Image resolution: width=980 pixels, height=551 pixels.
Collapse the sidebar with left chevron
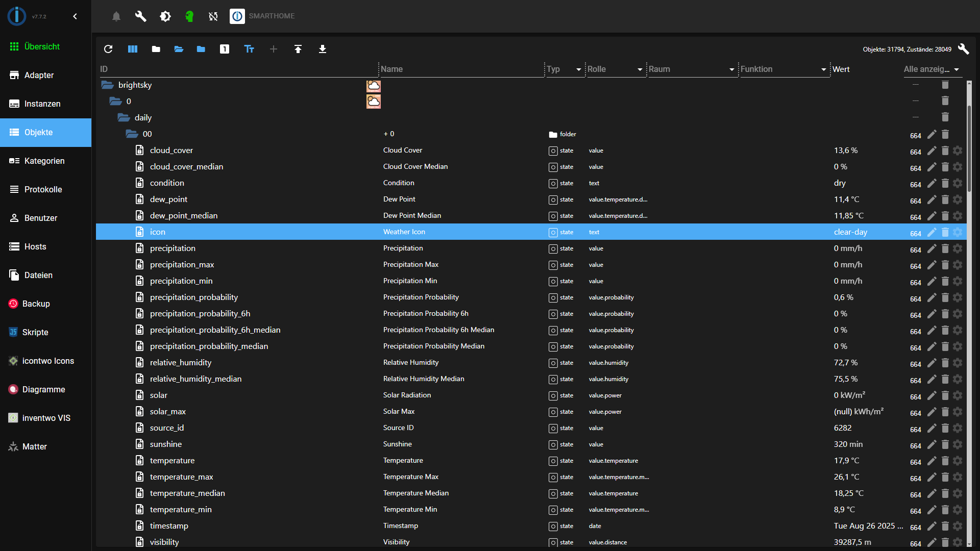tap(75, 16)
